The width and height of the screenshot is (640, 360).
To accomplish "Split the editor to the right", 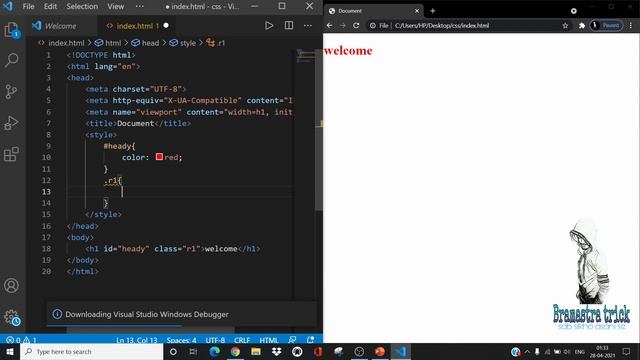I will pos(289,26).
